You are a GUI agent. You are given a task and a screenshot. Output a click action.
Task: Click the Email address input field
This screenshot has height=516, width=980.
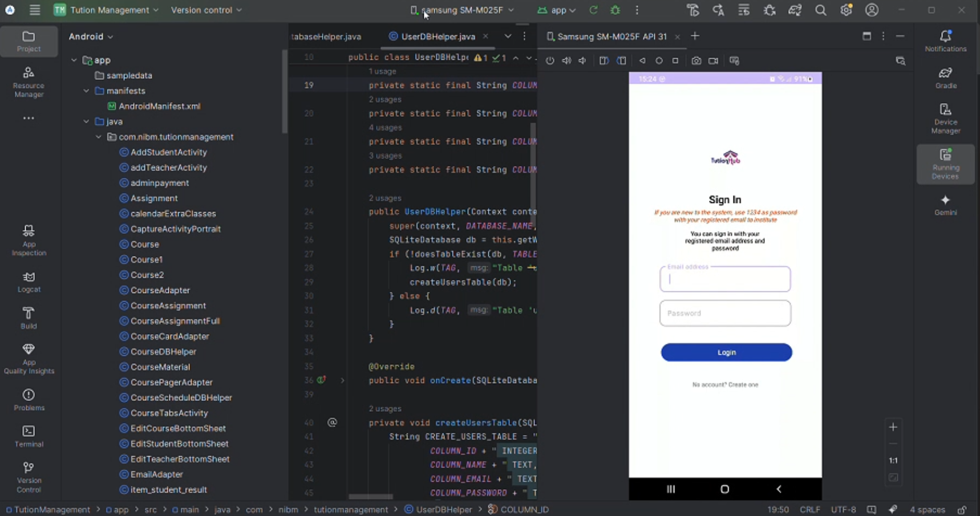pos(725,279)
